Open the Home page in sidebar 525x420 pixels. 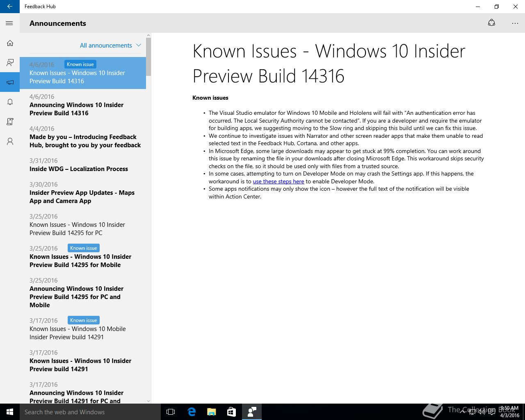[x=10, y=43]
